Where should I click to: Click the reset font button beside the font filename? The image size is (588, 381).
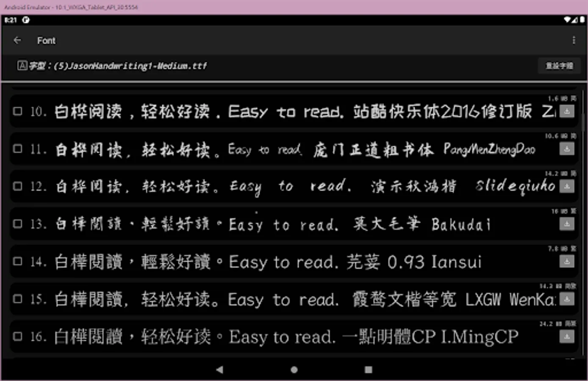pyautogui.click(x=559, y=66)
